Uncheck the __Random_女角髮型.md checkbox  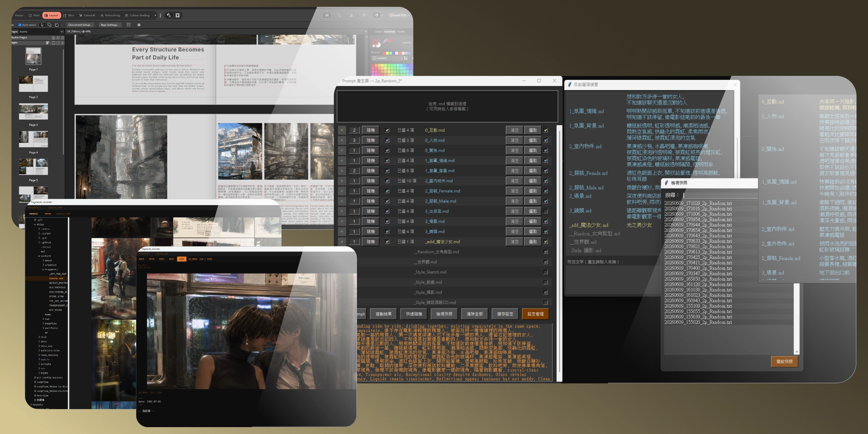545,252
